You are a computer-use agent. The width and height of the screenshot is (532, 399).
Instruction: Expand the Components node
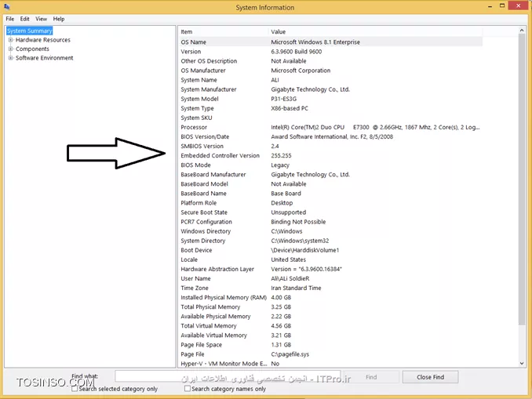click(x=10, y=49)
